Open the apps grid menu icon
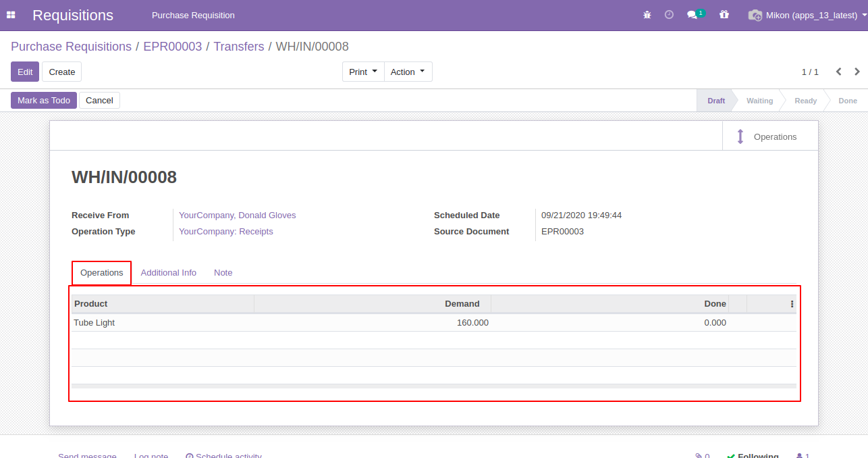The image size is (868, 458). click(11, 15)
